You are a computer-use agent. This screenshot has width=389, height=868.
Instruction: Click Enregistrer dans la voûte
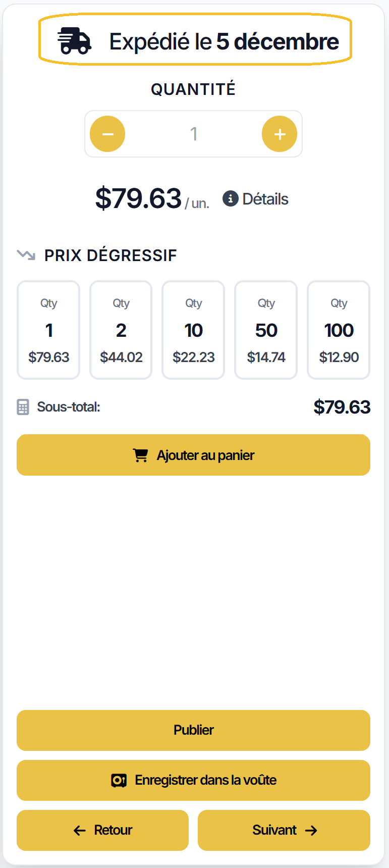click(x=193, y=780)
